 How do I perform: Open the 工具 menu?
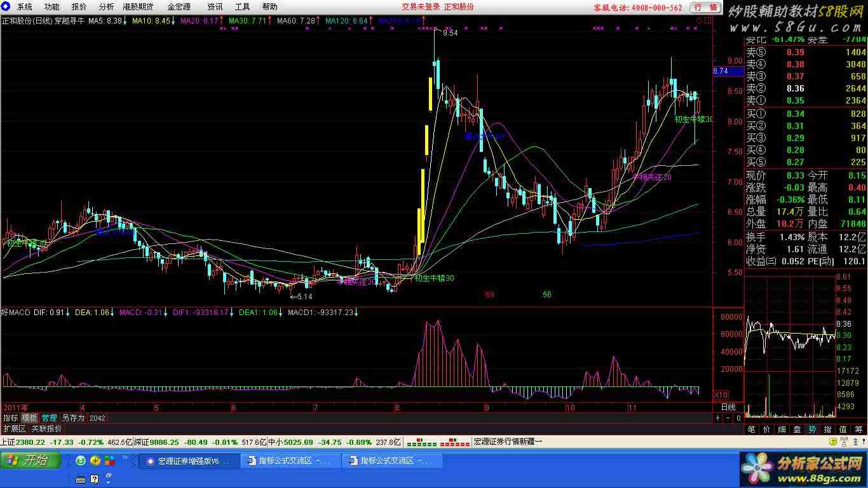click(242, 7)
